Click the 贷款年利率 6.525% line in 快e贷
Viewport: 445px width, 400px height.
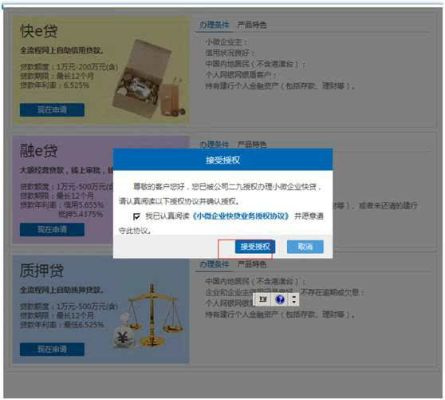(55, 85)
